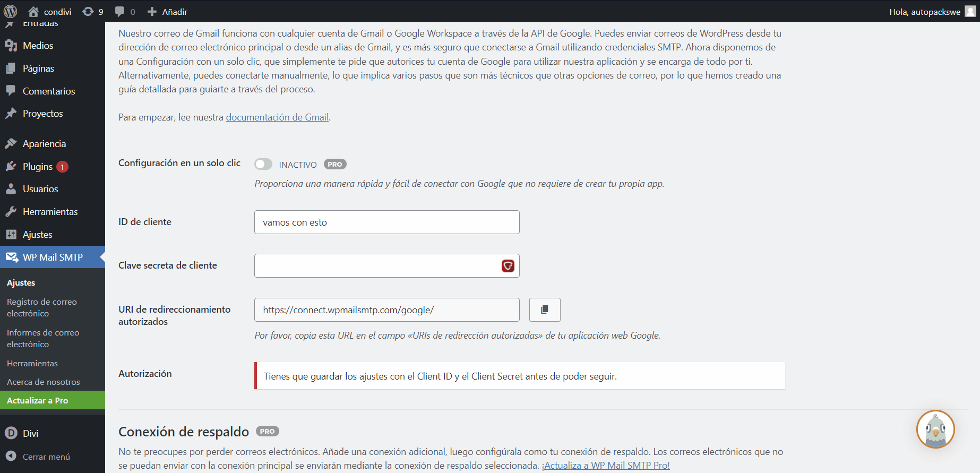The image size is (980, 473).
Task: Click the password manager icon in secret field
Action: [x=508, y=265]
